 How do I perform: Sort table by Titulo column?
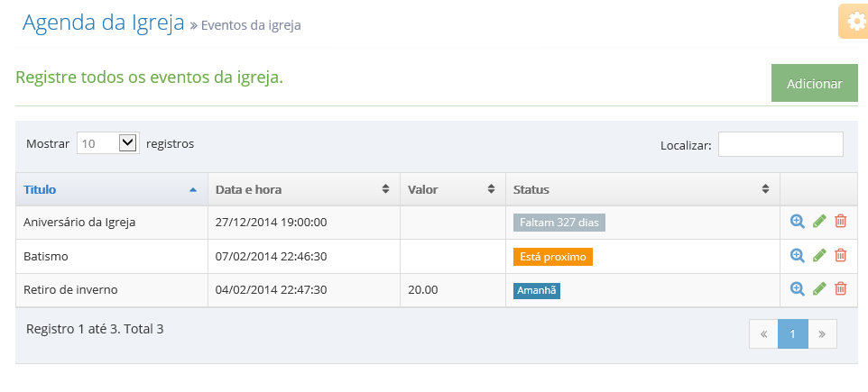pyautogui.click(x=112, y=189)
